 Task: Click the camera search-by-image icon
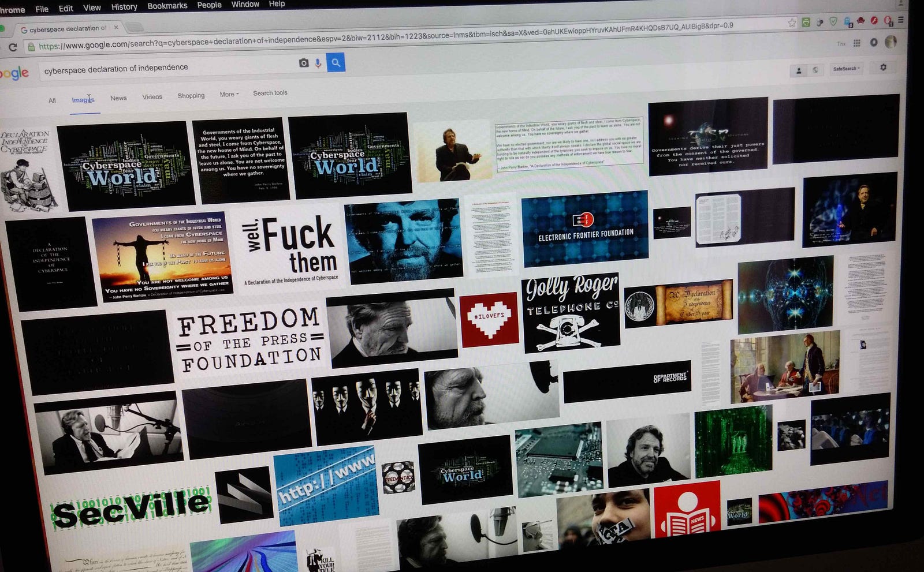303,63
